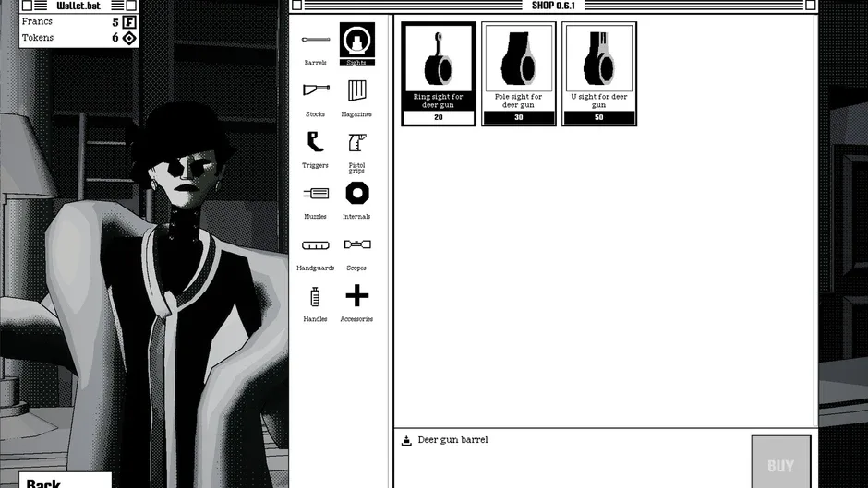Click the Deer gun barrel requirement icon
This screenshot has height=488, width=868.
pos(406,440)
